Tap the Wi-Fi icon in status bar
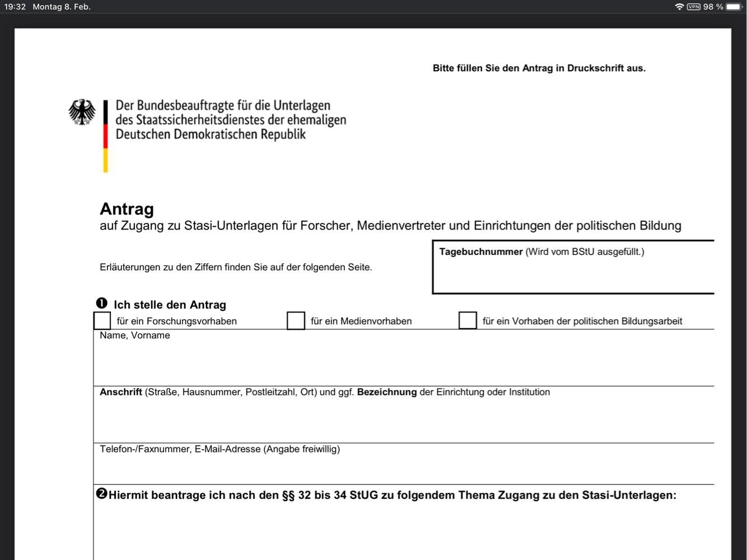Image resolution: width=747 pixels, height=560 pixels. tap(679, 7)
